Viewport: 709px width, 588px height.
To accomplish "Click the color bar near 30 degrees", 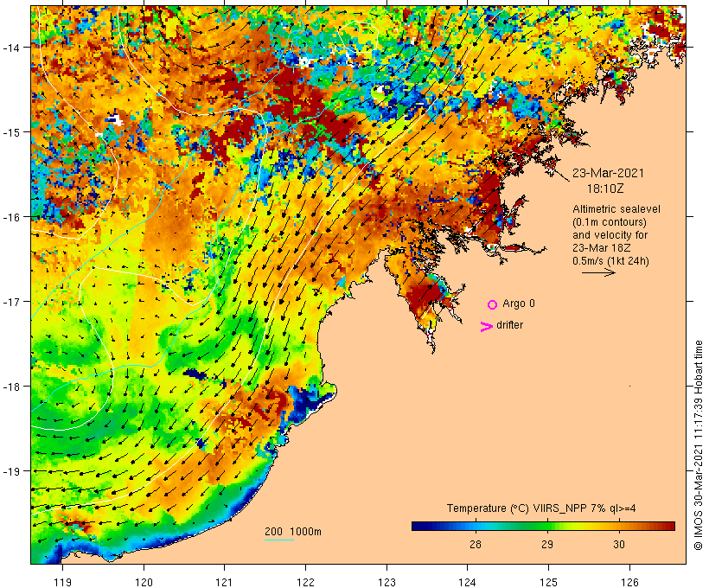I will [619, 526].
